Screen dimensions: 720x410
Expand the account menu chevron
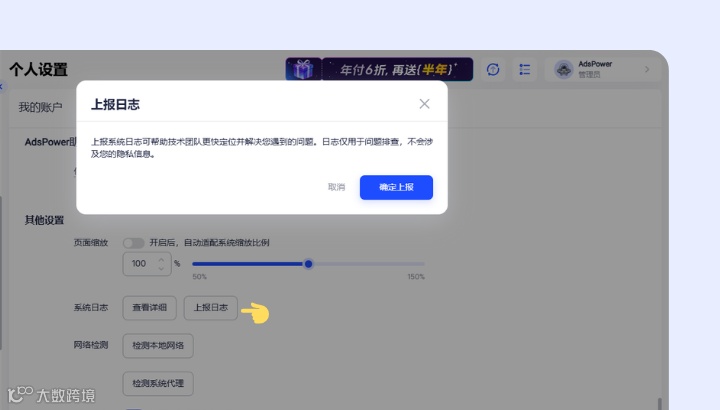tap(647, 69)
